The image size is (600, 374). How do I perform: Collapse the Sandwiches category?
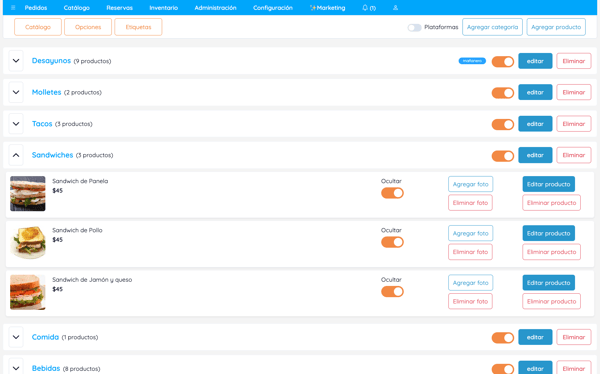coord(16,155)
